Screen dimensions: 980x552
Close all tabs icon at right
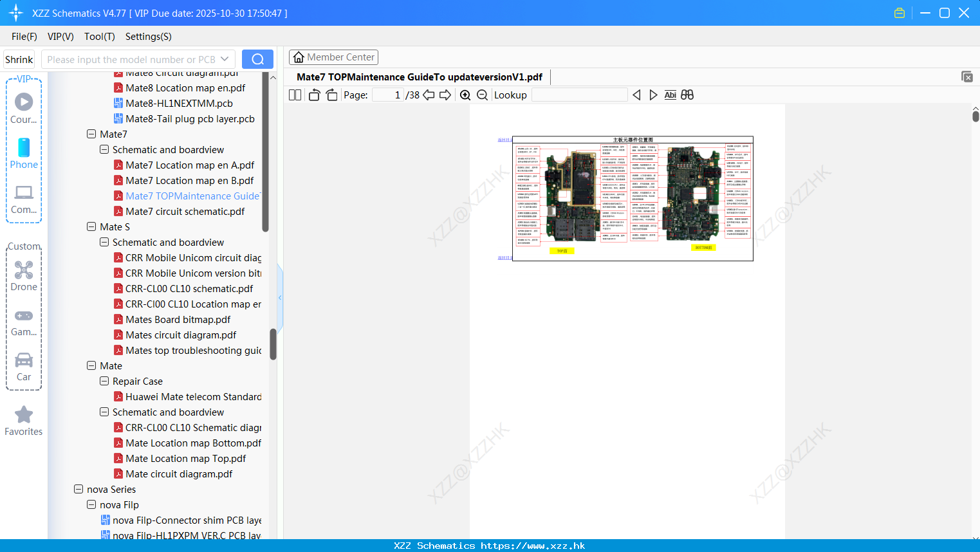967,77
